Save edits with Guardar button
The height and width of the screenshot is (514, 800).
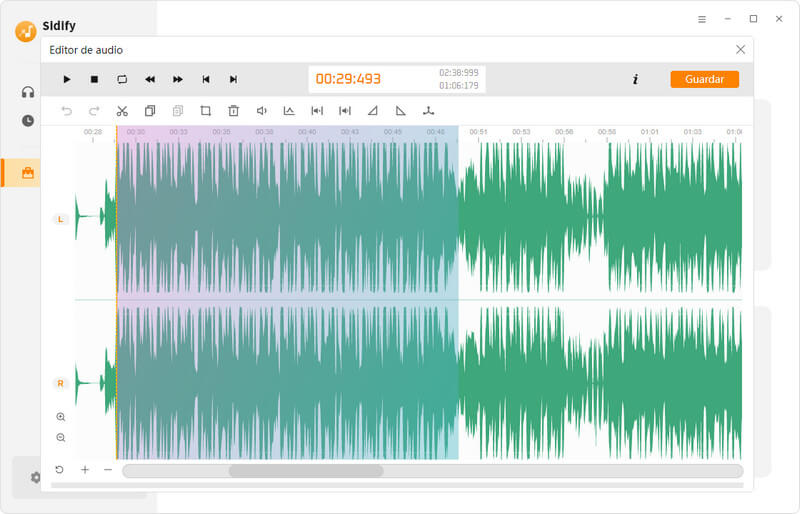click(x=705, y=79)
